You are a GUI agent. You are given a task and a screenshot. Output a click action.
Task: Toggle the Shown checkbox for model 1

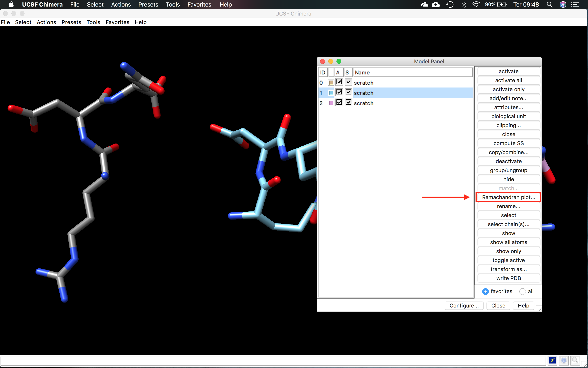point(349,92)
